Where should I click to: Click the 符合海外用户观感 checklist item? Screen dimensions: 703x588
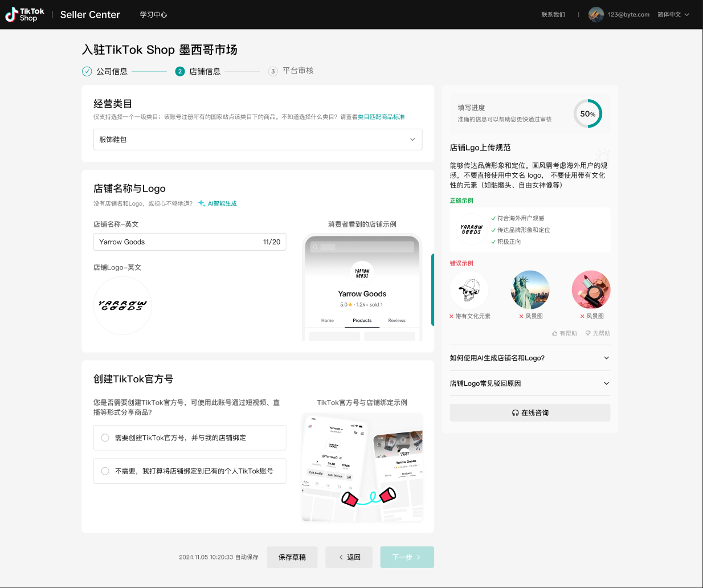coord(518,218)
